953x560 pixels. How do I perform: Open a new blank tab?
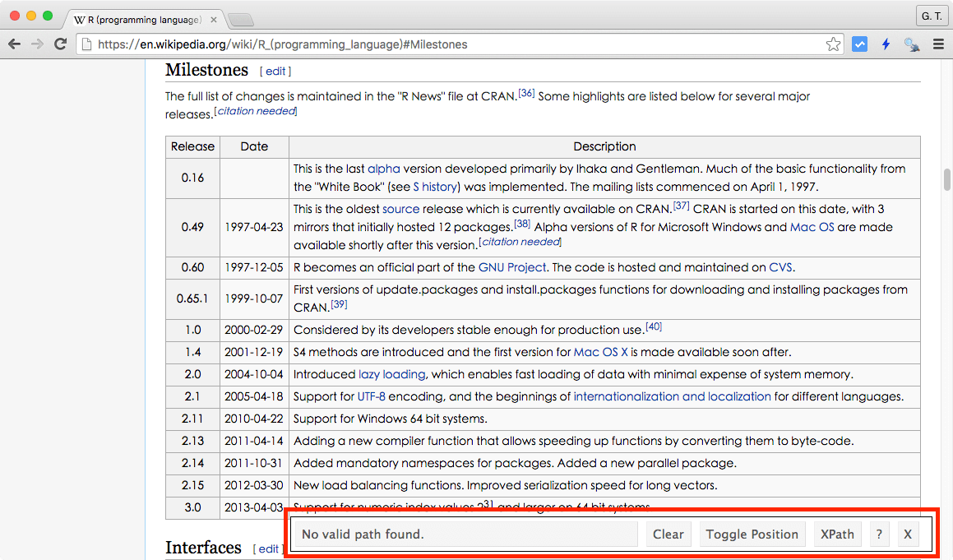coord(240,20)
